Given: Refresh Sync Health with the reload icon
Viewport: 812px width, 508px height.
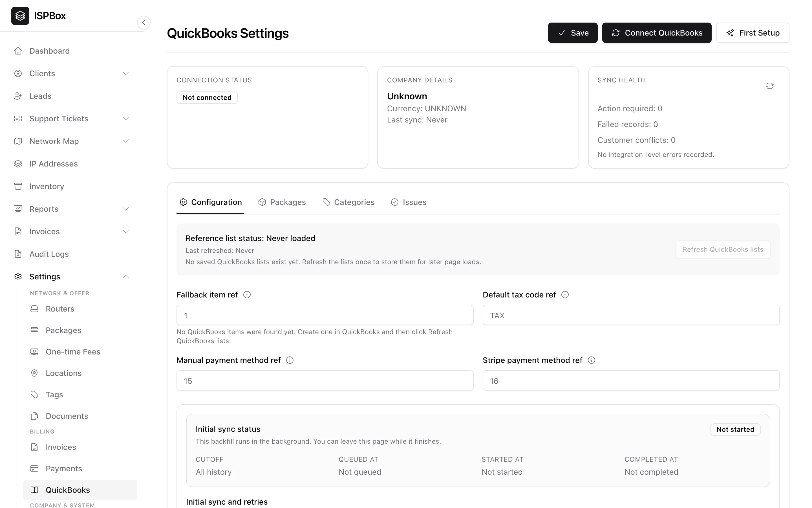Looking at the screenshot, I should (x=769, y=86).
